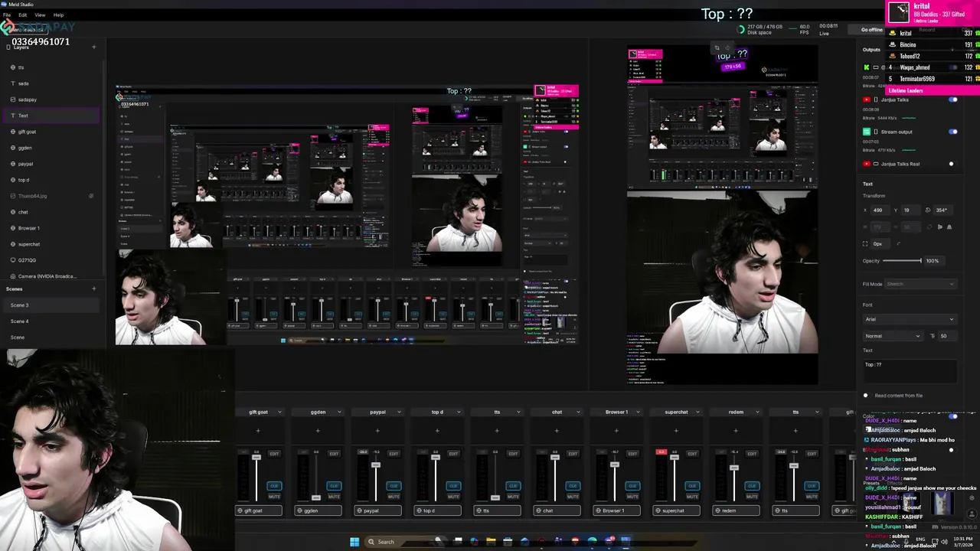Switch to Scene 4

pos(50,321)
